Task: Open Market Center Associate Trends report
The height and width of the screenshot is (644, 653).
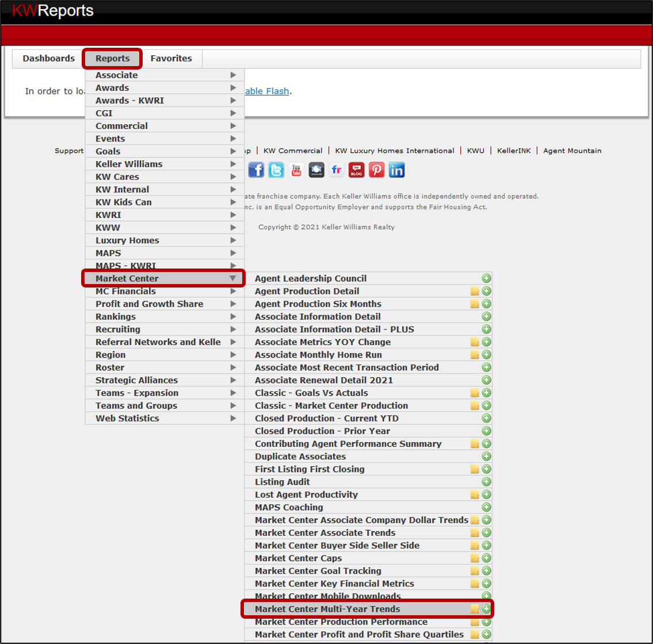Action: pos(368,533)
